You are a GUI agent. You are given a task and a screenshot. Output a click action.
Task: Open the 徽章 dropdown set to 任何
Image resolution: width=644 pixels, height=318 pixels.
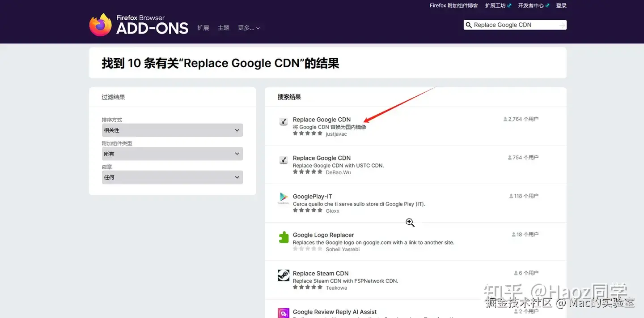(x=172, y=177)
